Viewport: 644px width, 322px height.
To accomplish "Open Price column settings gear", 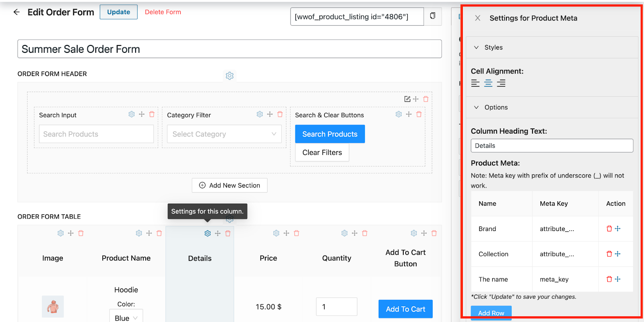I will [x=276, y=233].
